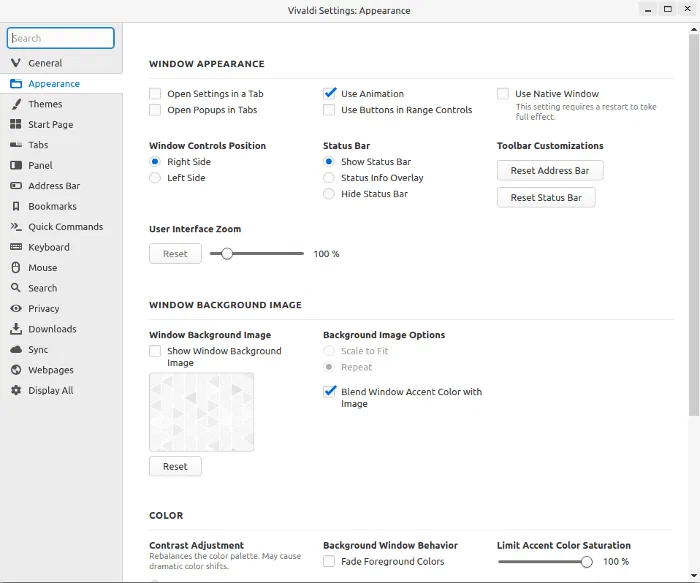The height and width of the screenshot is (583, 700).
Task: Click the scrollbar up arrow
Action: [693, 29]
